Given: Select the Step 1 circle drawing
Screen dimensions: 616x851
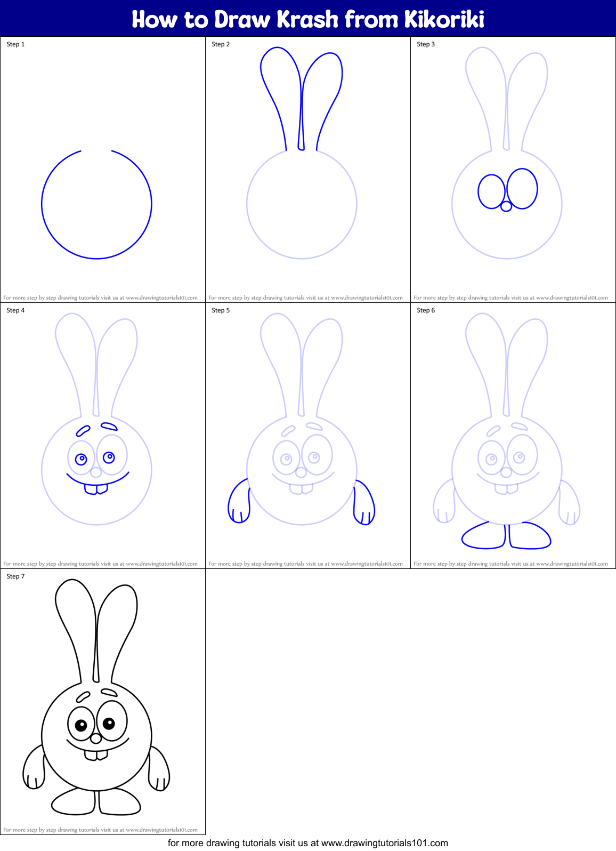Looking at the screenshot, I should (x=97, y=205).
